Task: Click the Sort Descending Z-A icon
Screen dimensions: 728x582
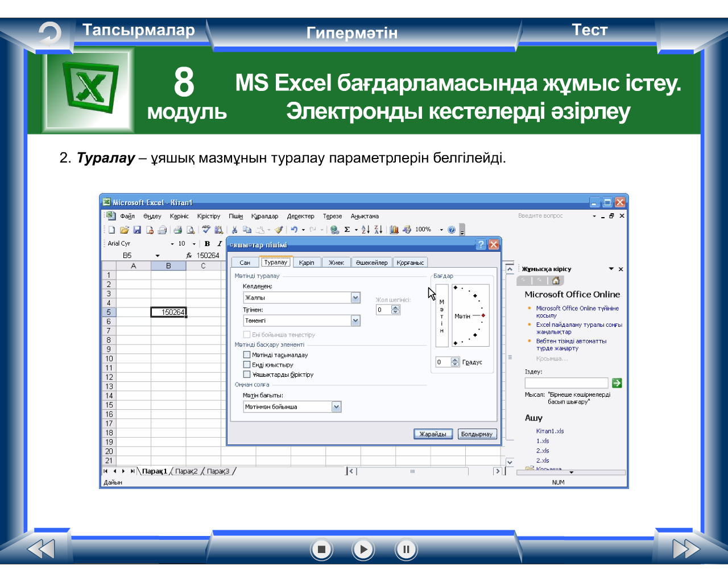Action: [x=378, y=230]
